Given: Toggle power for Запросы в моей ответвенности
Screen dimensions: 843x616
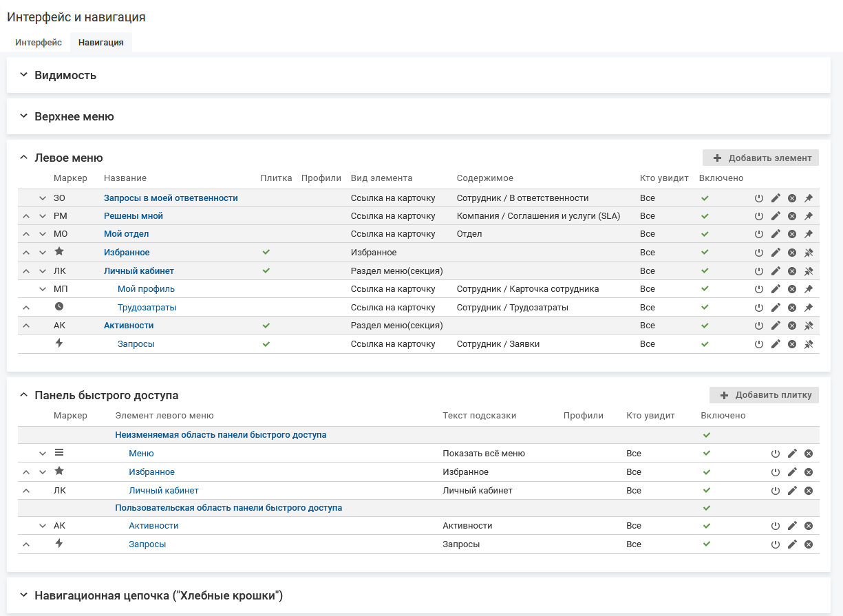Looking at the screenshot, I should [759, 198].
